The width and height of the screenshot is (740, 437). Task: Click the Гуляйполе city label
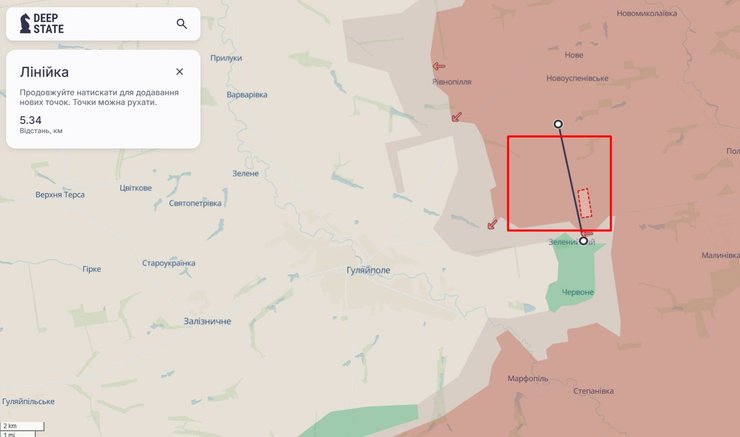coord(368,270)
